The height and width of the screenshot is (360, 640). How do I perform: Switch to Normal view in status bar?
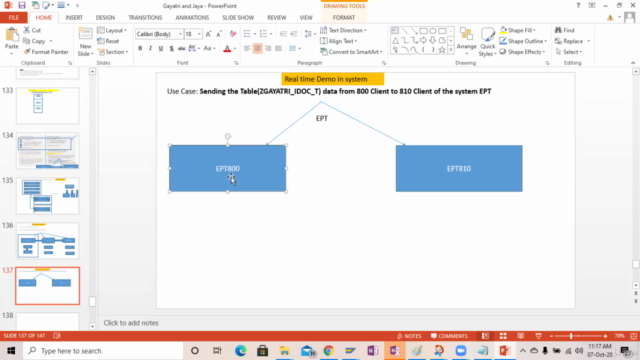(x=485, y=336)
